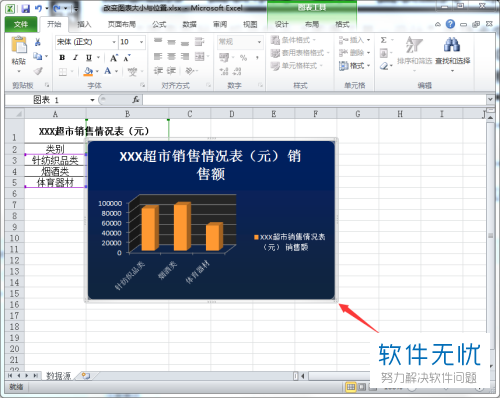Click the percent style icon
Viewport: 500px width, 398px height.
point(244,58)
